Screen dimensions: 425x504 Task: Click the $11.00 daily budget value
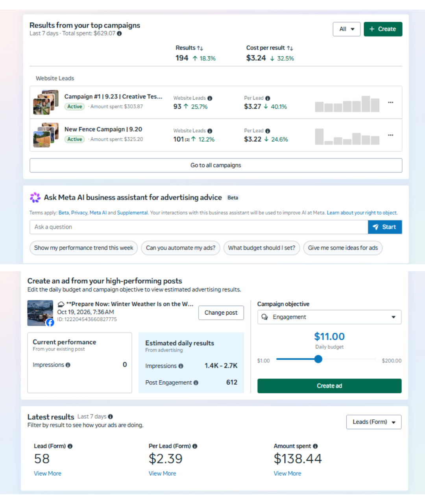(x=329, y=337)
